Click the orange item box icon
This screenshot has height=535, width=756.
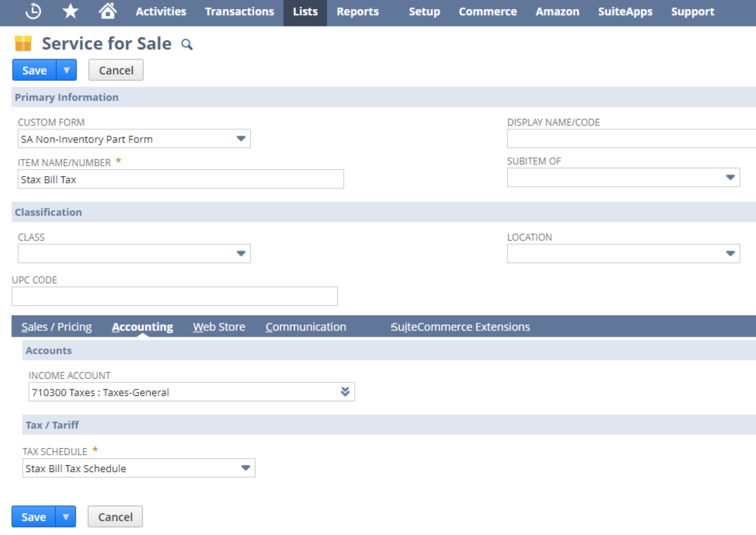tap(23, 43)
